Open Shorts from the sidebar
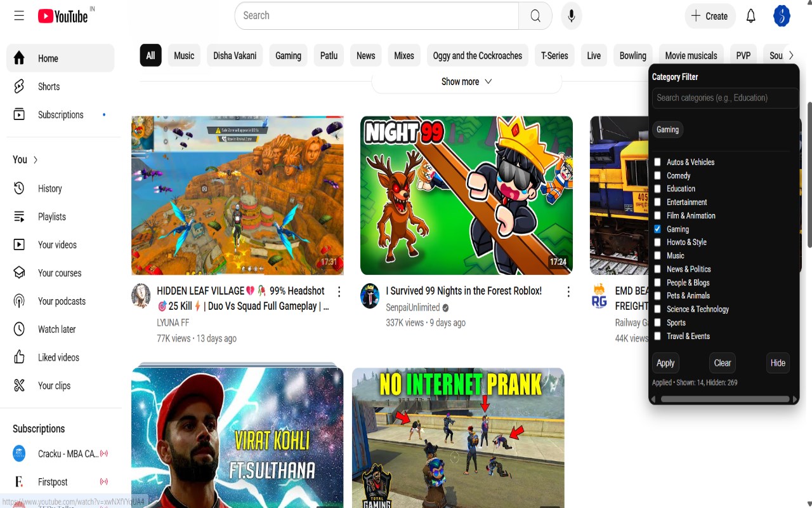Screen dimensions: 812x508 click(x=60, y=86)
